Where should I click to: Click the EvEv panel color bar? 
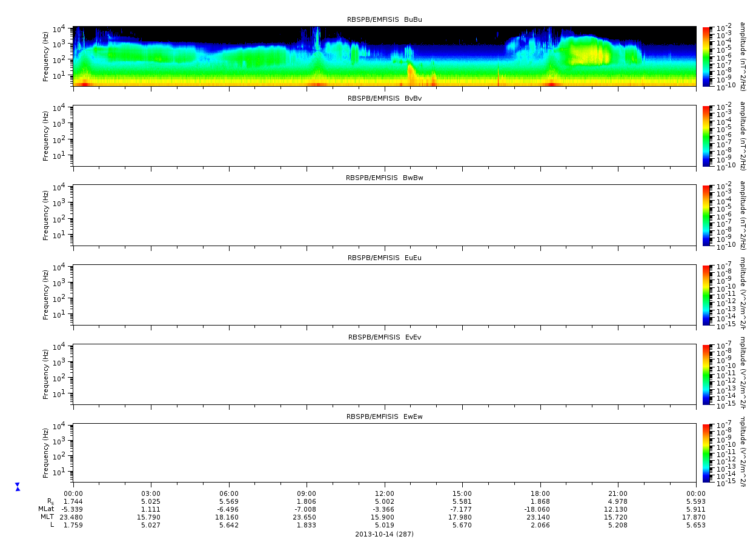pyautogui.click(x=706, y=374)
